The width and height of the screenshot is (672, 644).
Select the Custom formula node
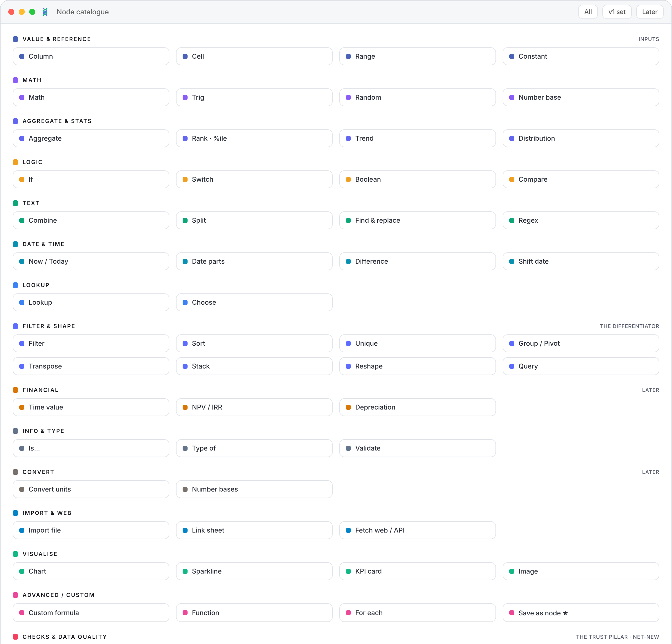91,612
